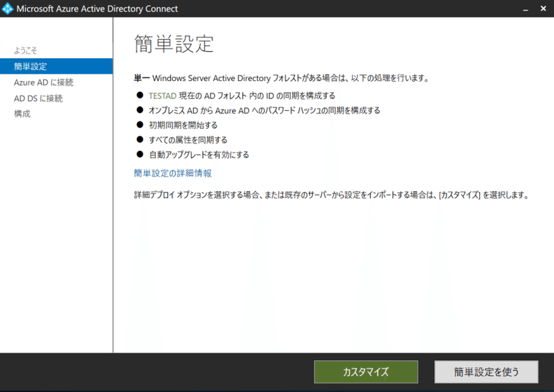This screenshot has height=392, width=554.
Task: Open 簡単設定の詳細情報 link
Action: [x=172, y=173]
